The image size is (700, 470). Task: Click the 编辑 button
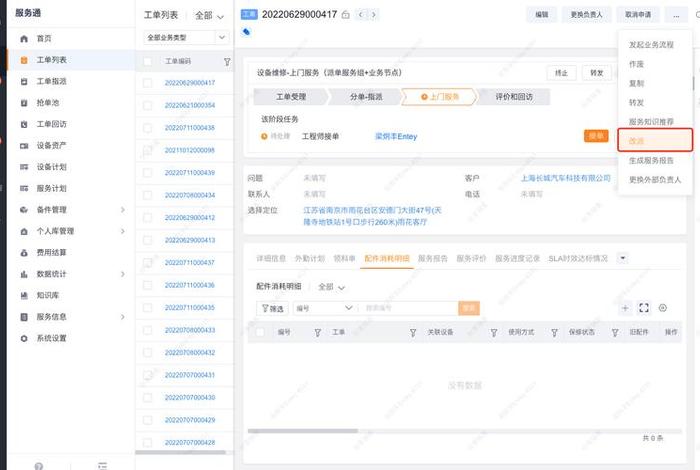pyautogui.click(x=542, y=15)
